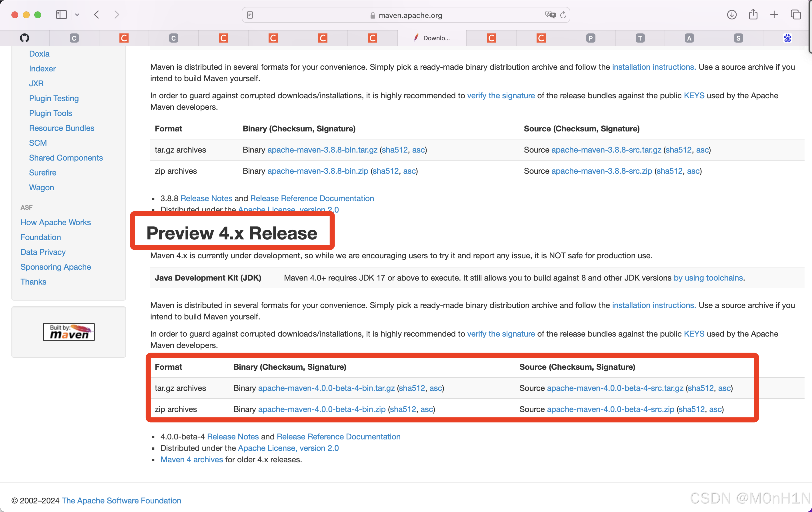Screen dimensions: 812x512
Task: Switch to the GitHub tab
Action: [x=24, y=38]
